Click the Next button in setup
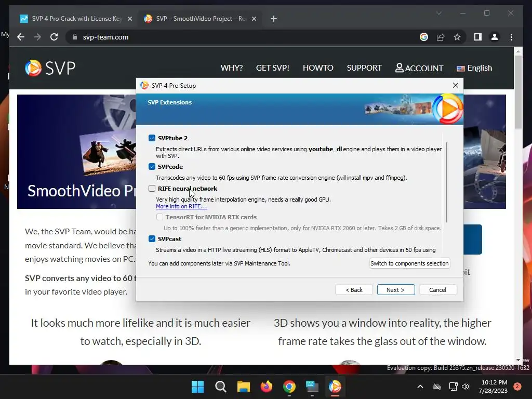Screen dimensions: 532x399 395,290
